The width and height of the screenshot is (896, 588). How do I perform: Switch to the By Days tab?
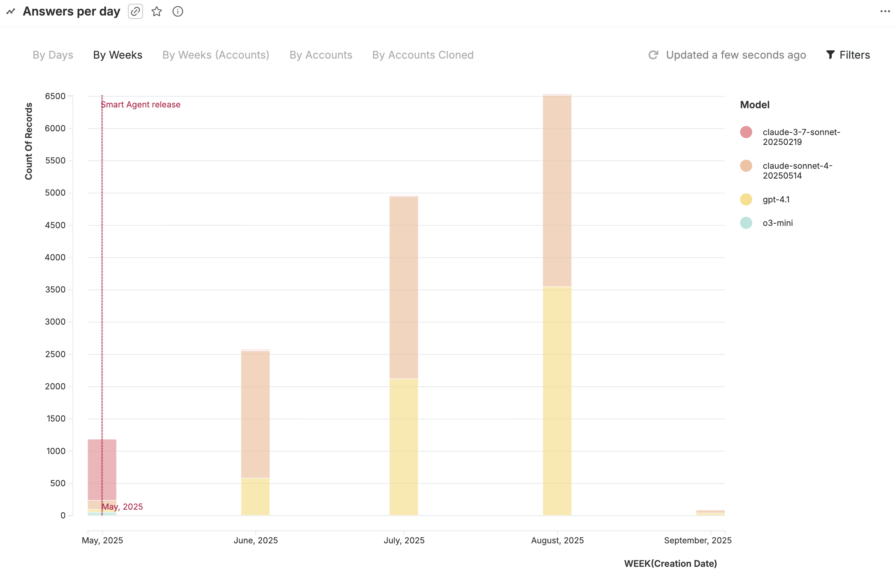point(53,55)
